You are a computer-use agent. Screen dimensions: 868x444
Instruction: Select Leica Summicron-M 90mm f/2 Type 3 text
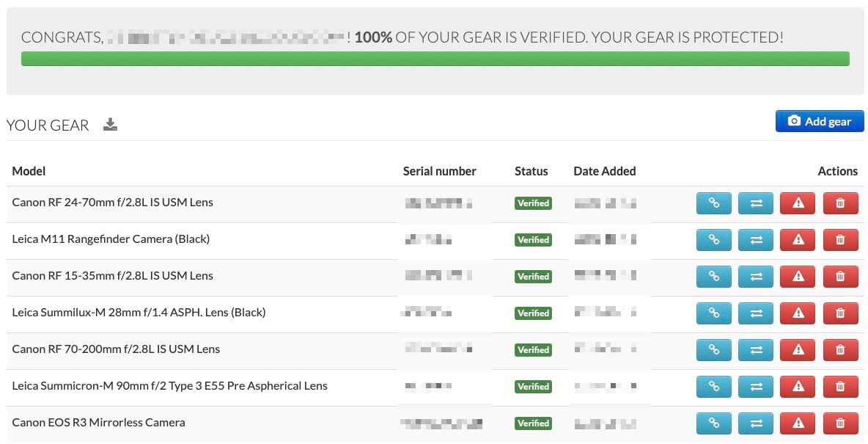point(170,385)
